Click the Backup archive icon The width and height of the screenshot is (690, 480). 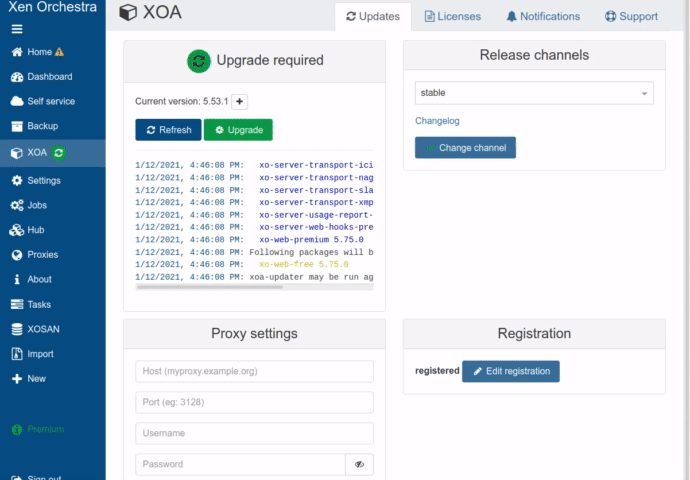click(x=17, y=126)
